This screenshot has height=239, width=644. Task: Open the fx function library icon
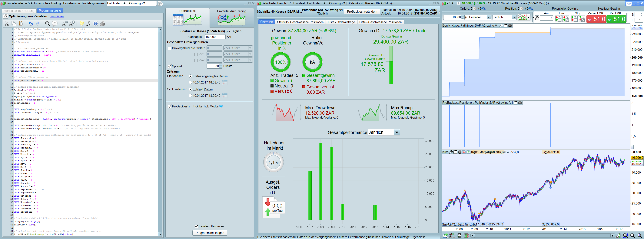pos(88,24)
